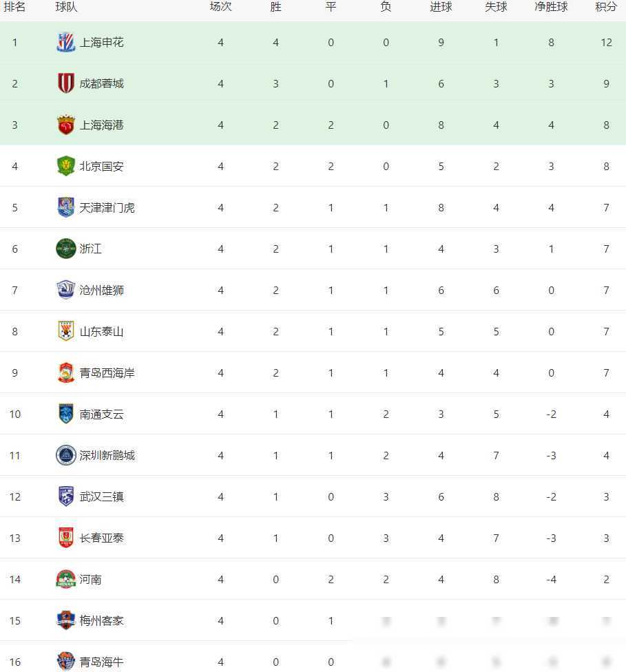This screenshot has height=672, width=626.
Task: Open the 南通支云 team name link
Action: (x=101, y=414)
